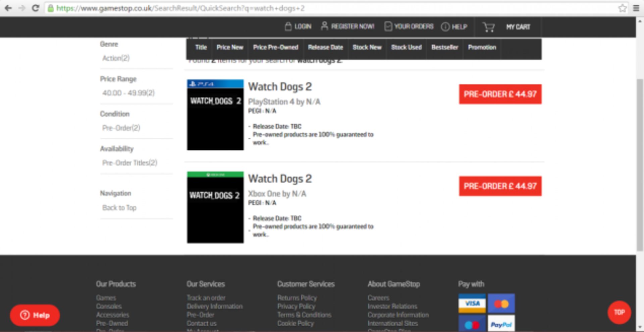This screenshot has height=332, width=644.
Task: Click the orders clipboard icon
Action: click(388, 27)
